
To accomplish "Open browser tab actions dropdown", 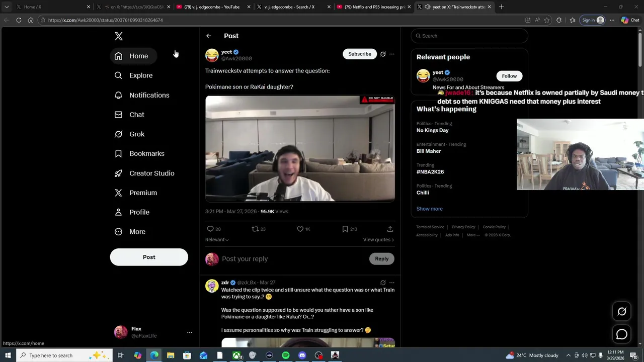I will pos(7,7).
